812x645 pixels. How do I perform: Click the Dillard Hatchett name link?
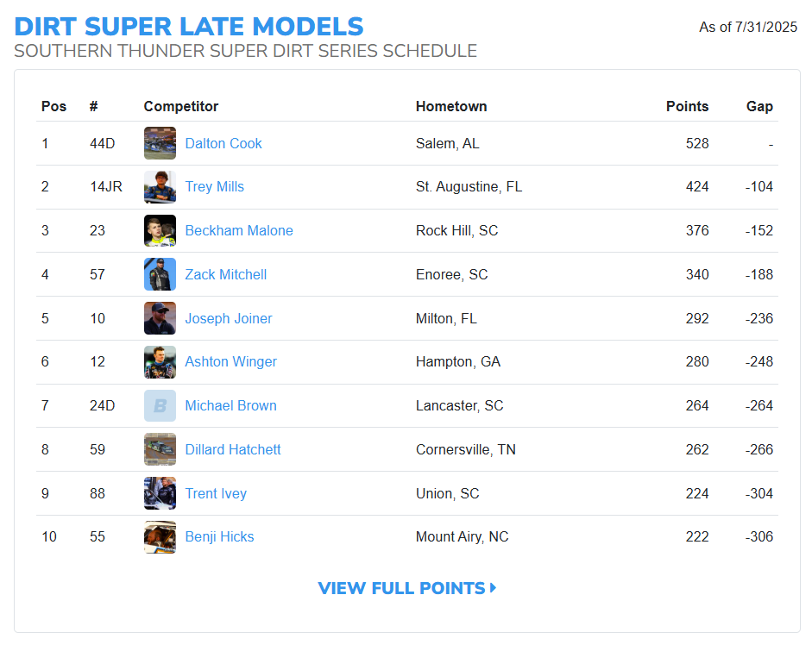(233, 450)
